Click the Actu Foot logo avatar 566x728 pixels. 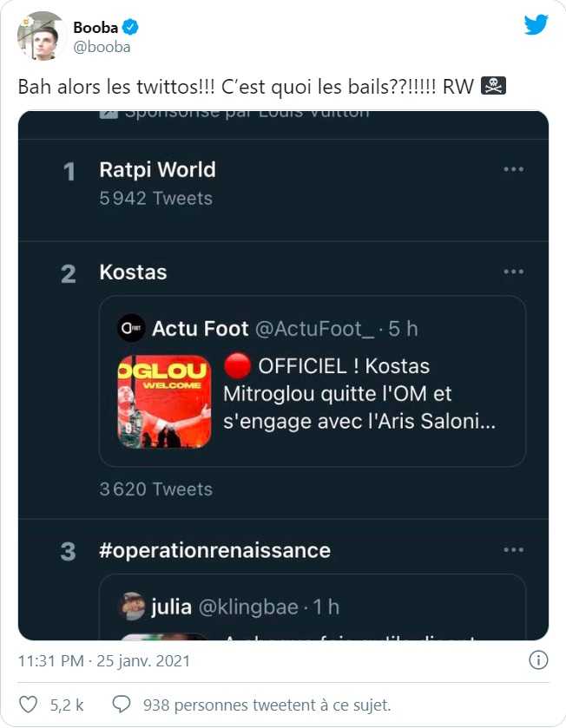pos(131,328)
